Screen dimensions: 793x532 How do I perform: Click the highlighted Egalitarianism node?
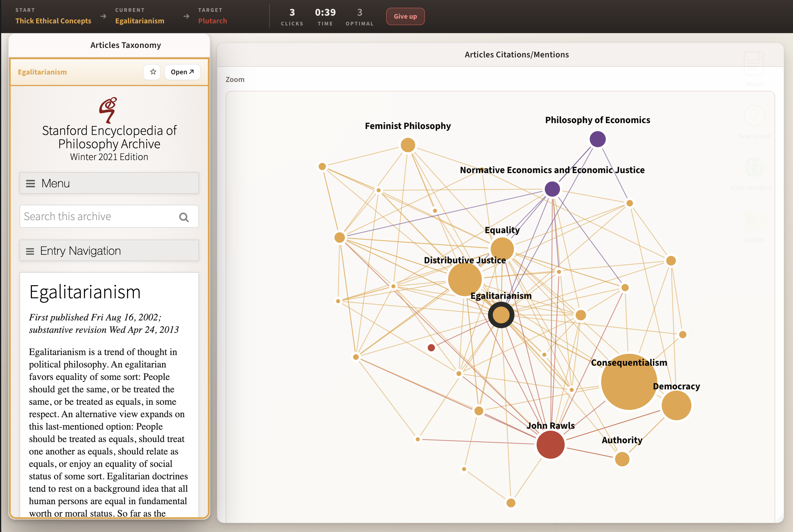pyautogui.click(x=501, y=315)
